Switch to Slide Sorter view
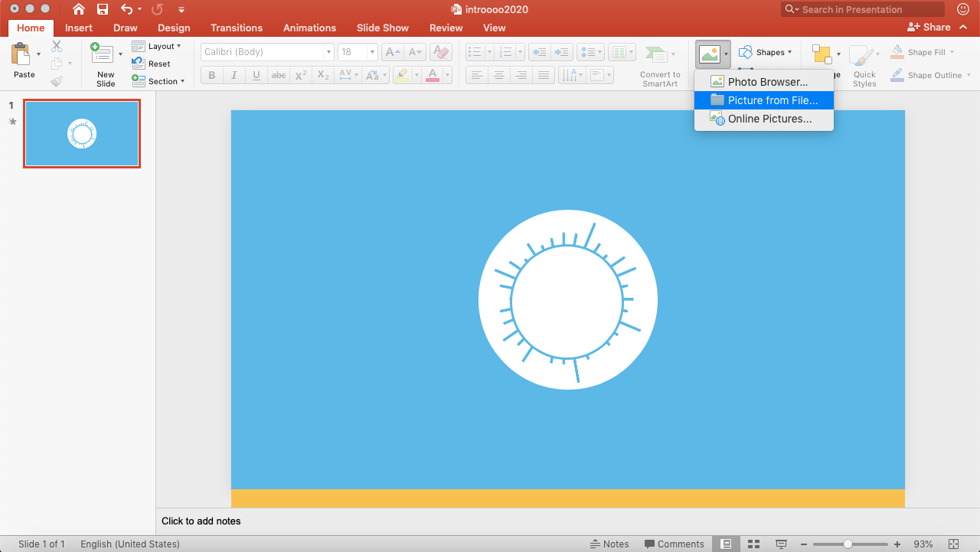This screenshot has height=552, width=980. pyautogui.click(x=753, y=544)
